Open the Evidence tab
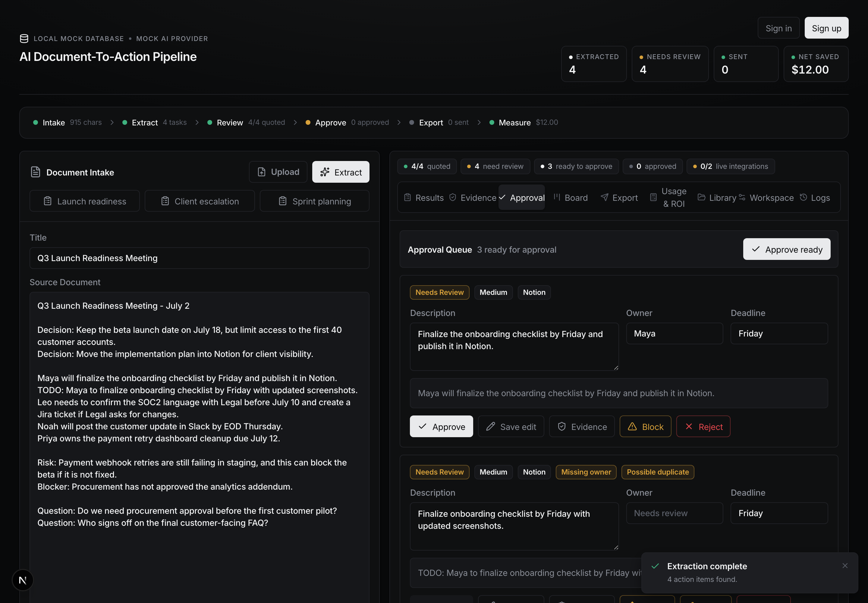The image size is (868, 603). pos(473,197)
